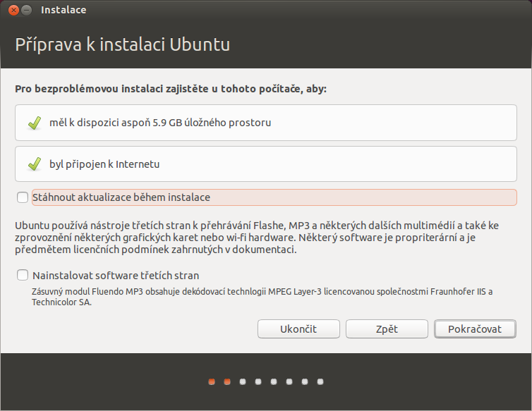
Task: Check Nainstalovat software třetích stran
Action: [x=23, y=275]
